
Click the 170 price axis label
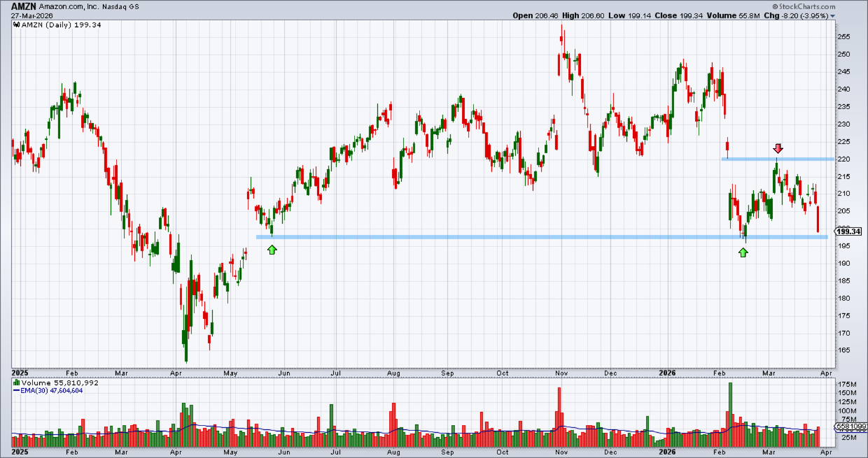843,334
